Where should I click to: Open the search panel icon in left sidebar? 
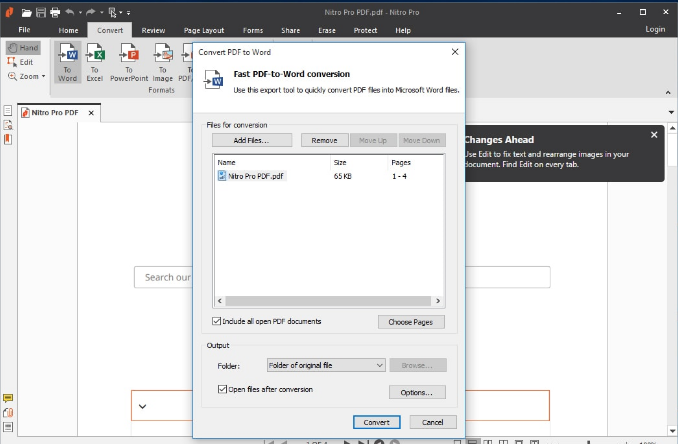point(8,125)
